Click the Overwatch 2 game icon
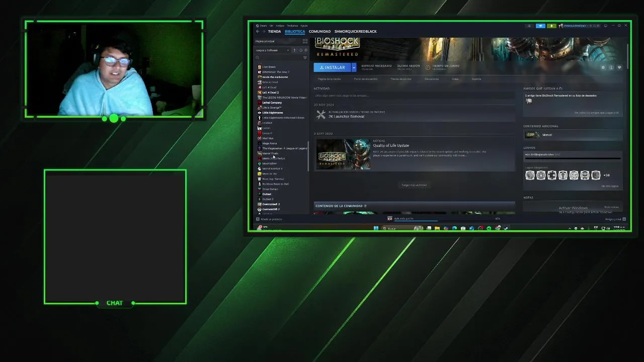The height and width of the screenshot is (362, 644). tap(260, 209)
